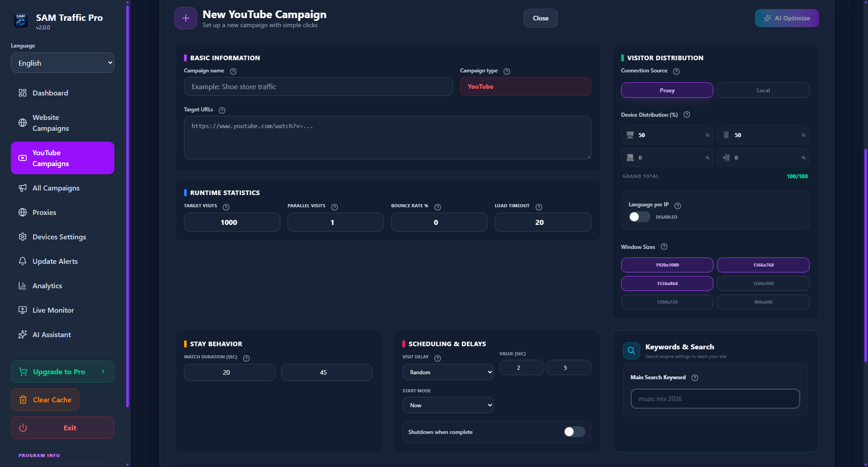Open the interface language dropdown

pos(62,62)
